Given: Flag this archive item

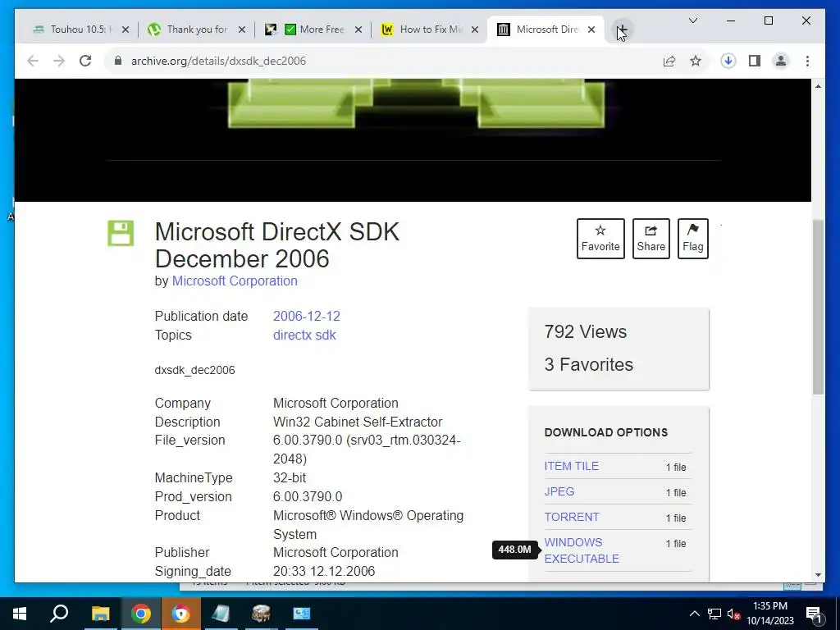Looking at the screenshot, I should click(692, 239).
